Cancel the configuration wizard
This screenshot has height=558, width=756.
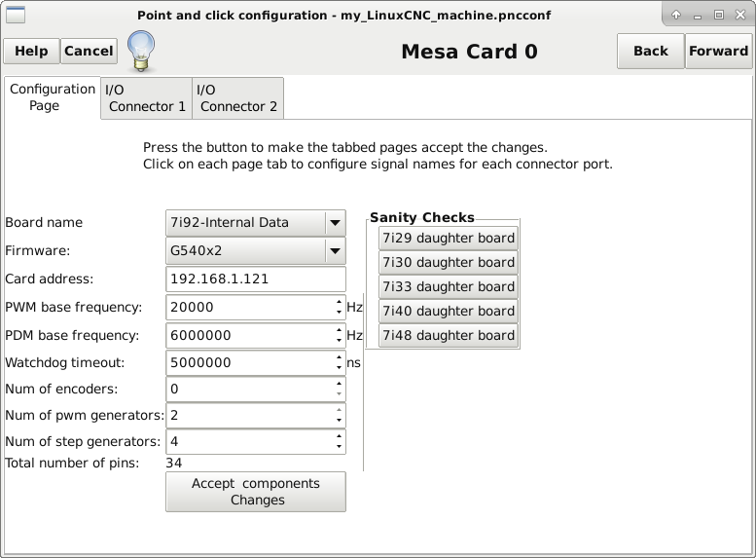coord(89,52)
